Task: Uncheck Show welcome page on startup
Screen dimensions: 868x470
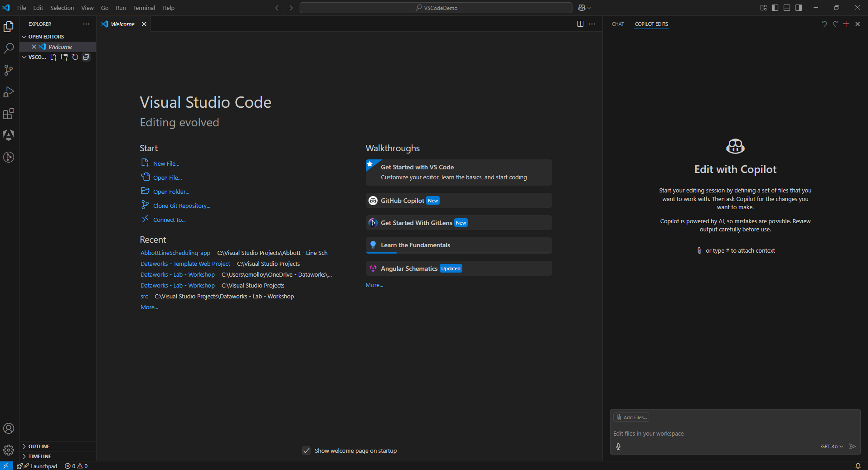Action: pyautogui.click(x=306, y=451)
